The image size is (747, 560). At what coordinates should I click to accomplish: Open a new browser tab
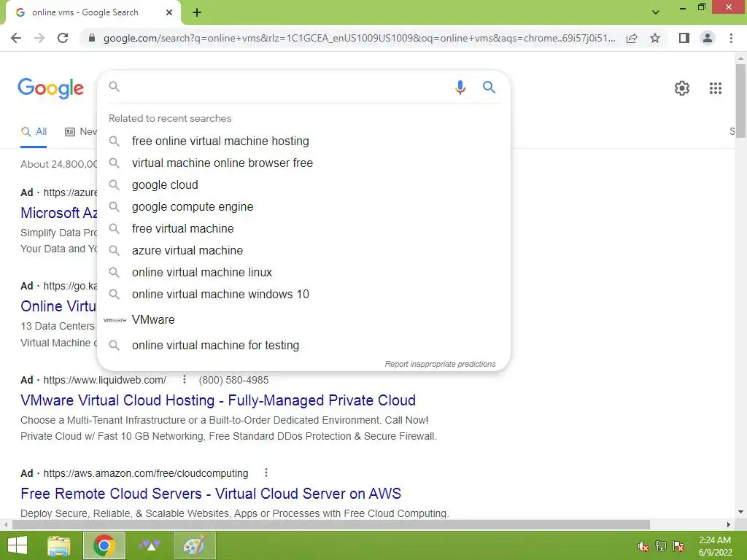[197, 13]
